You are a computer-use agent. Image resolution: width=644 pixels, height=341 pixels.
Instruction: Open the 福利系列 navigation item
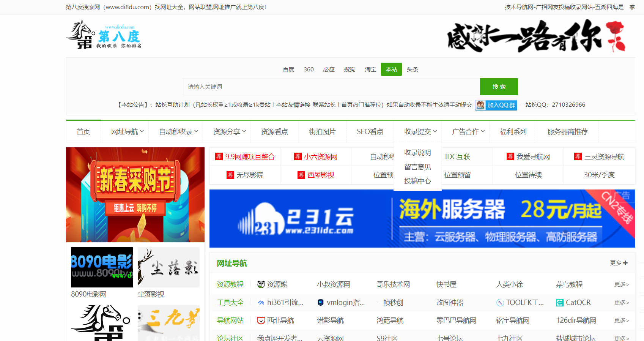(x=513, y=131)
